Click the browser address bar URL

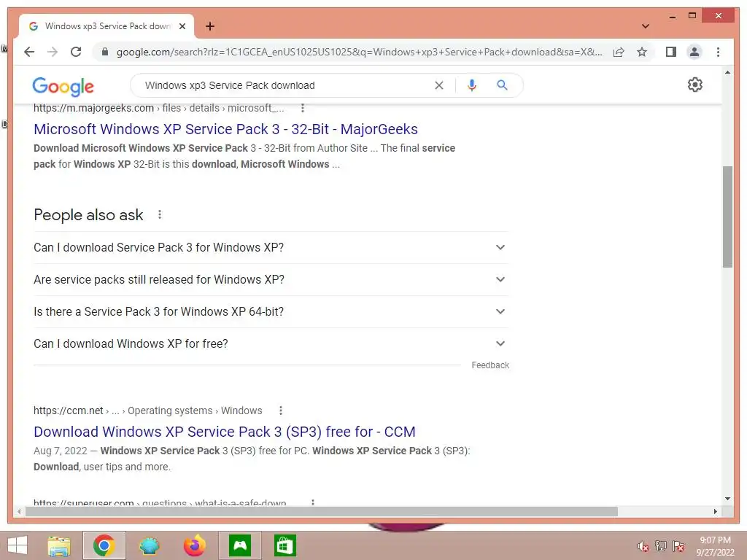click(x=359, y=52)
